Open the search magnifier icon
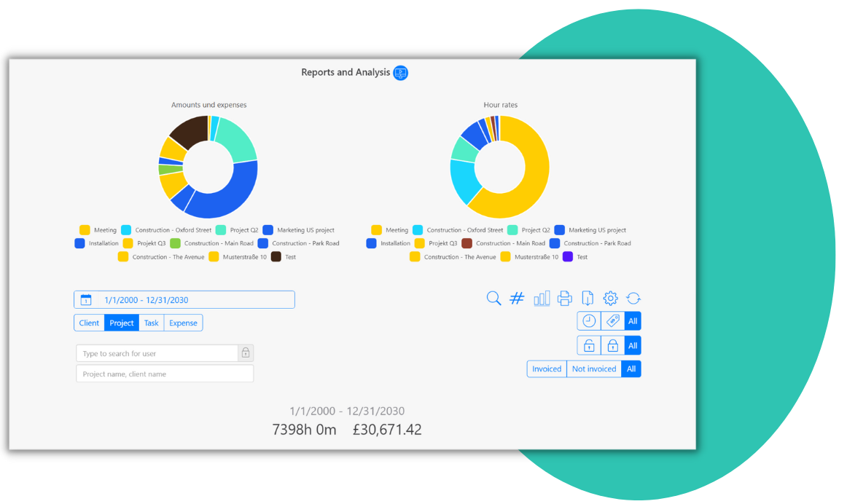The height and width of the screenshot is (504, 847). (x=493, y=298)
